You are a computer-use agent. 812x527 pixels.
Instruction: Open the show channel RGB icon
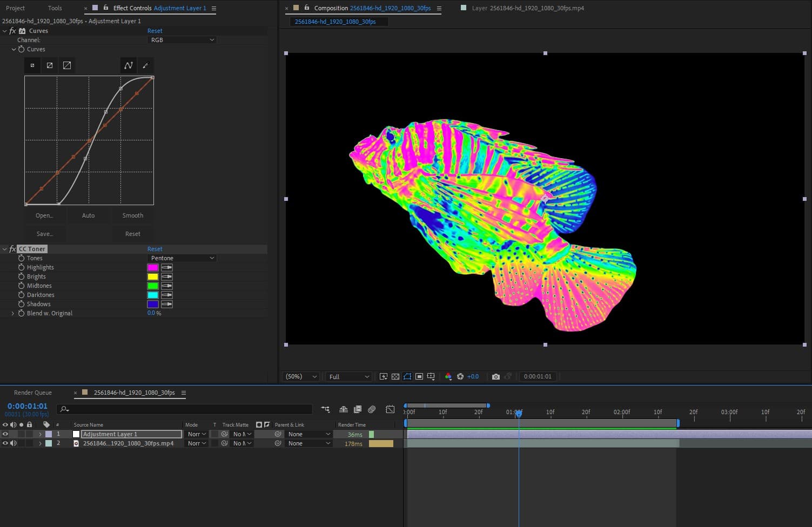(x=448, y=376)
